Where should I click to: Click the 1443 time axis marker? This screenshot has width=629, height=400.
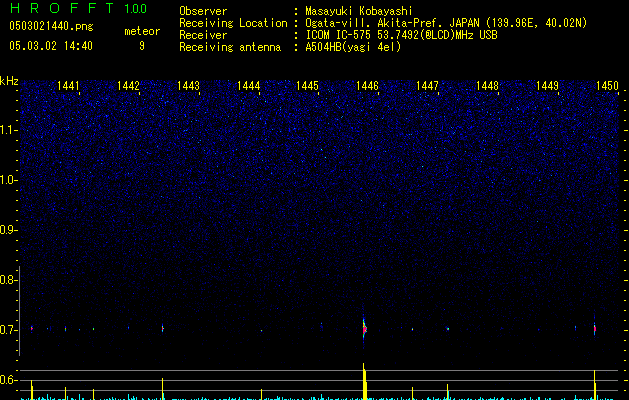188,86
